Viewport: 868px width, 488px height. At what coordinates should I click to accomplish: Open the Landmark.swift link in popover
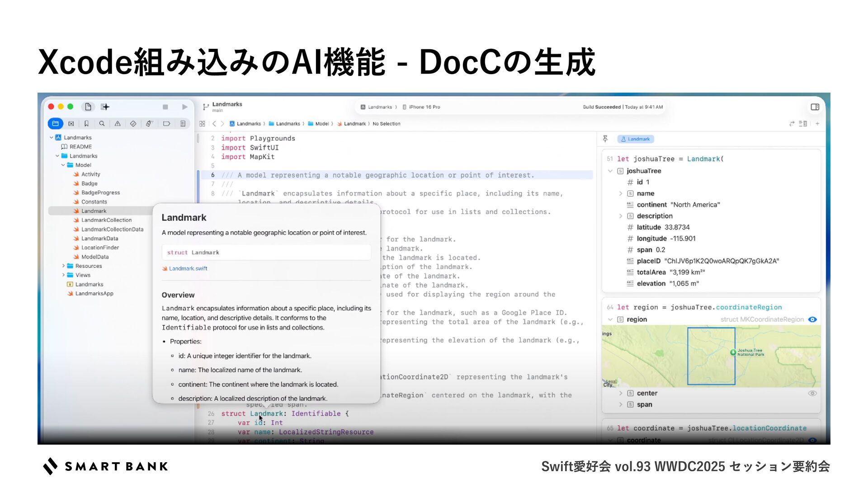point(185,268)
